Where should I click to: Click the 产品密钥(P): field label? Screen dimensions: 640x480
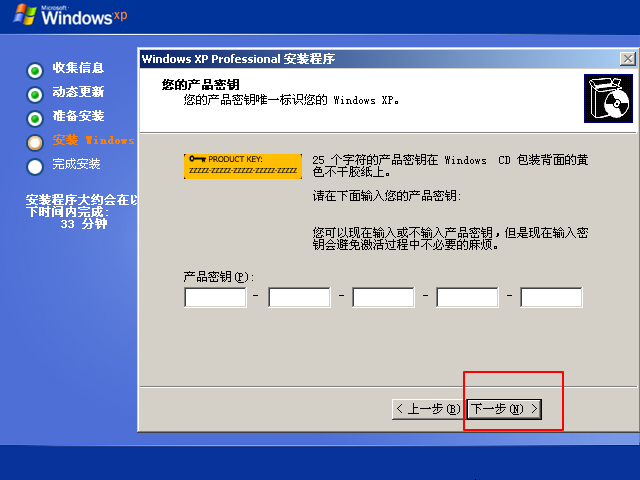[x=219, y=277]
